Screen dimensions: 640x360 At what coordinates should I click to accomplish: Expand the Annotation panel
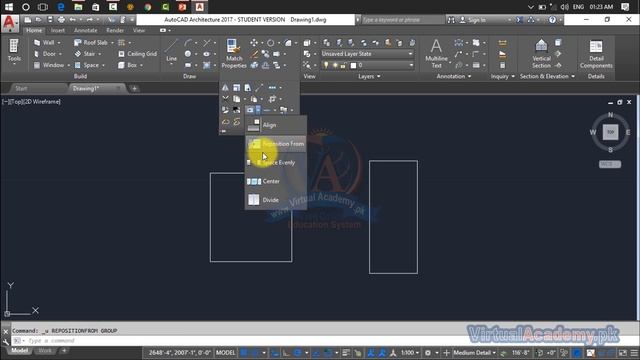pyautogui.click(x=453, y=76)
